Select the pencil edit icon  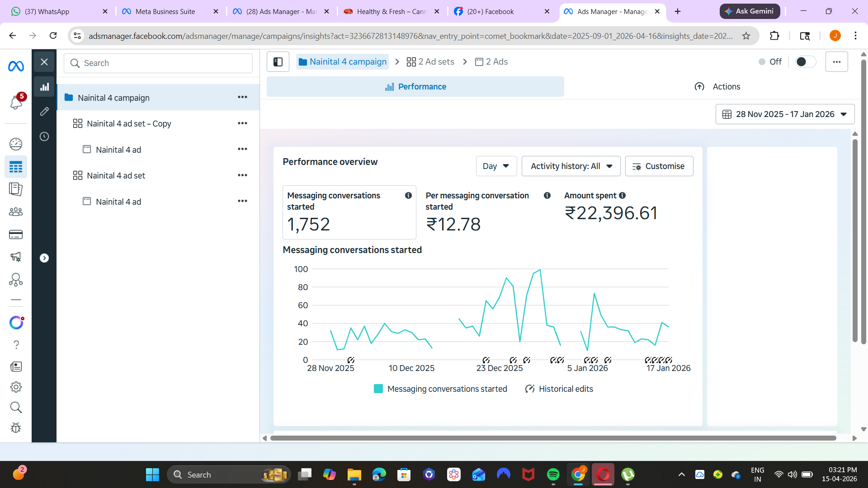44,111
